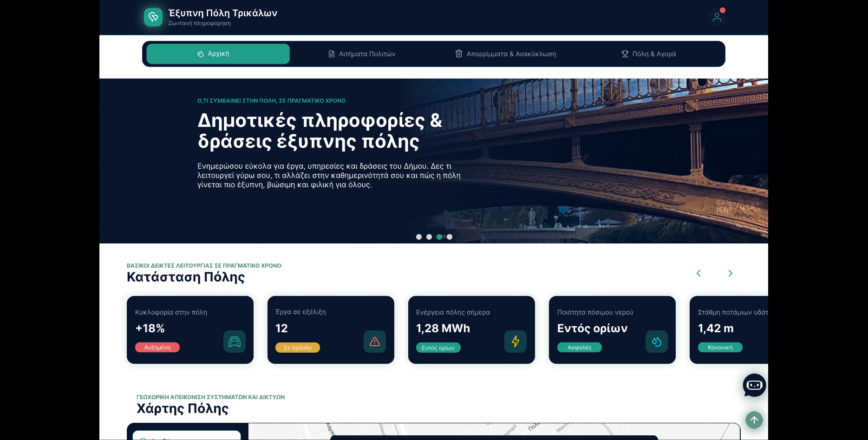Open the user profile icon

pyautogui.click(x=717, y=17)
